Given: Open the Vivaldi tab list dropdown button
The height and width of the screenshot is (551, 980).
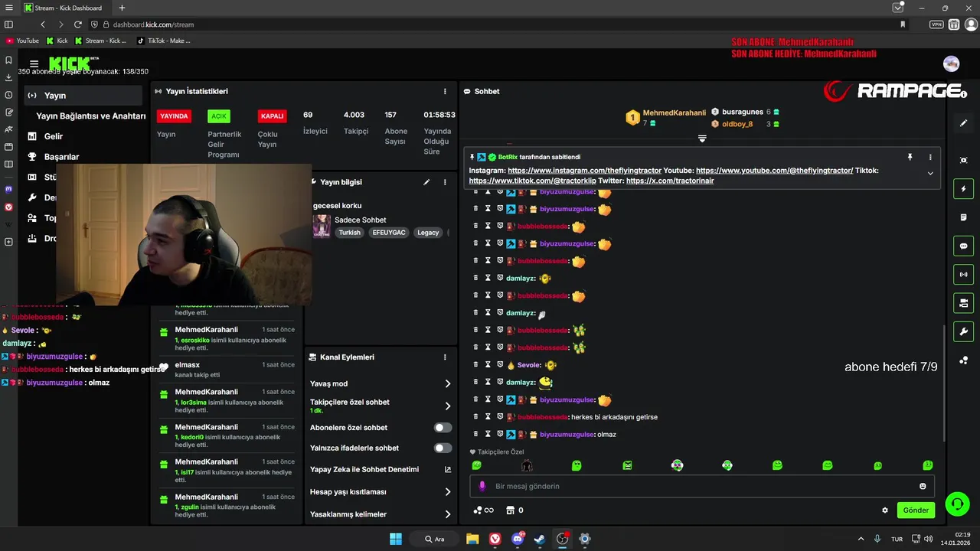Looking at the screenshot, I should tap(898, 8).
